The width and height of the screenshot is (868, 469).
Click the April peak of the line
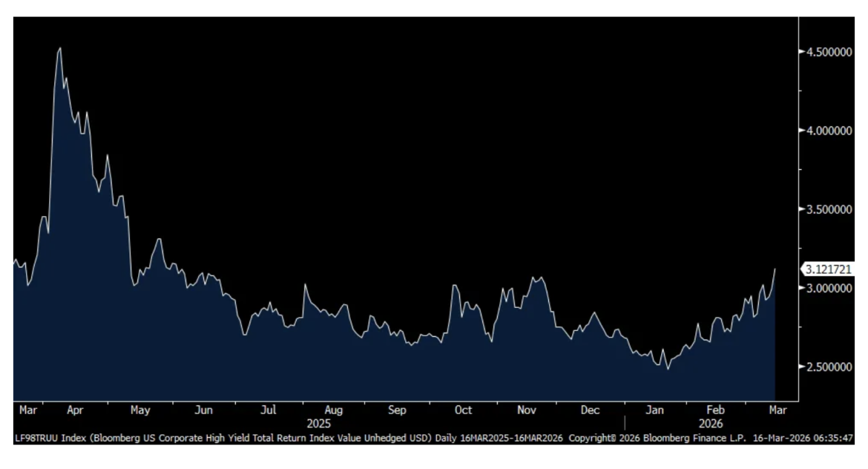tap(59, 48)
